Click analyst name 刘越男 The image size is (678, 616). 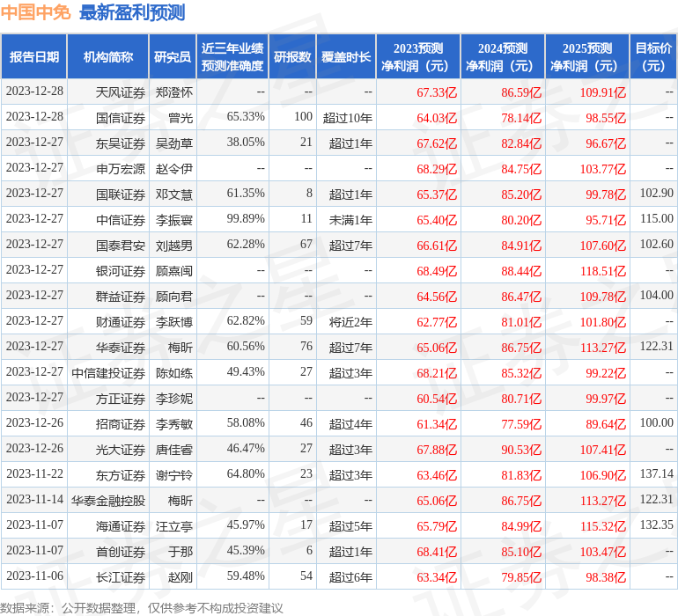tap(173, 246)
